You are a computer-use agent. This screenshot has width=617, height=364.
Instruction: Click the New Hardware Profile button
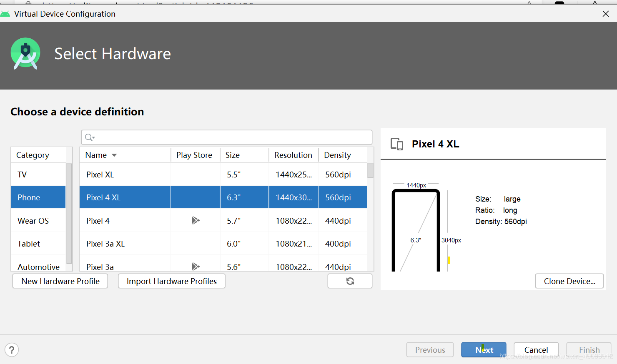coord(60,281)
